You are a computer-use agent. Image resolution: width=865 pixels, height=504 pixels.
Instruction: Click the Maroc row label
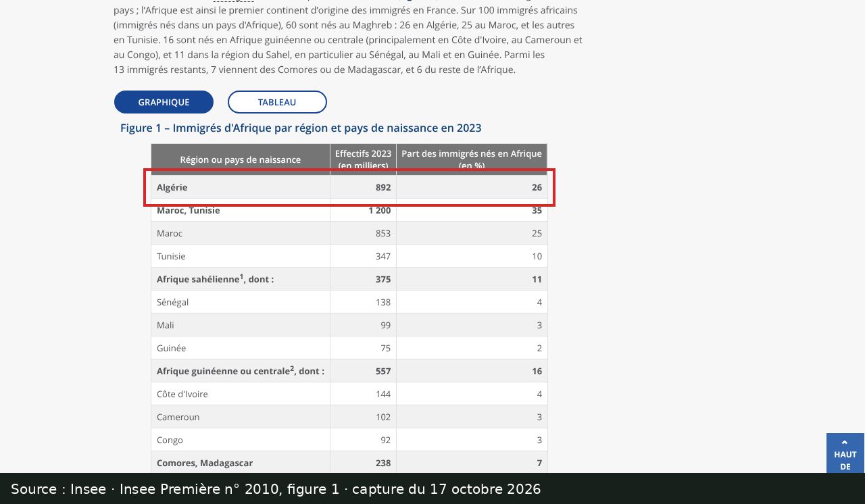coord(170,233)
